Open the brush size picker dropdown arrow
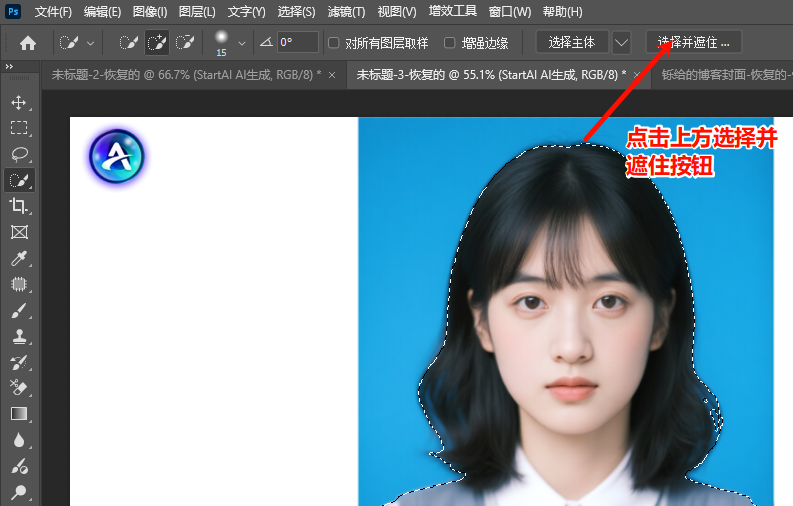Screen dimensions: 793x506 242,43
